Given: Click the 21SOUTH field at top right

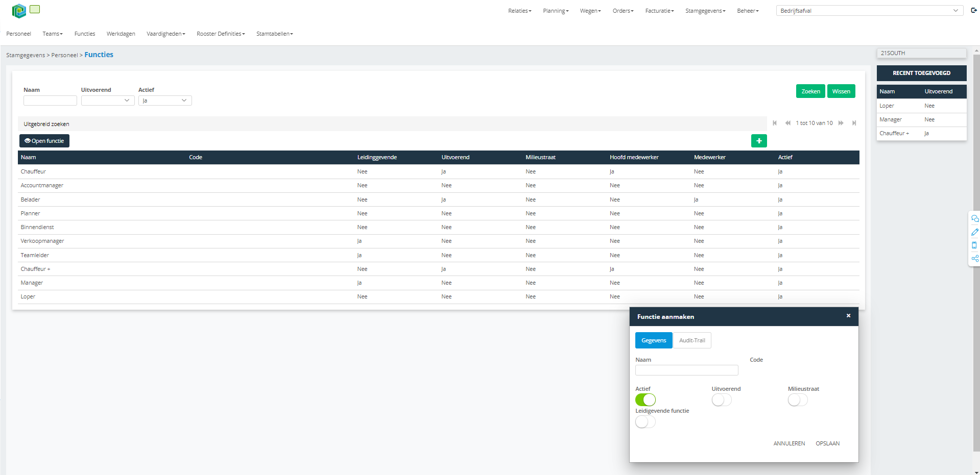Looking at the screenshot, I should [921, 53].
